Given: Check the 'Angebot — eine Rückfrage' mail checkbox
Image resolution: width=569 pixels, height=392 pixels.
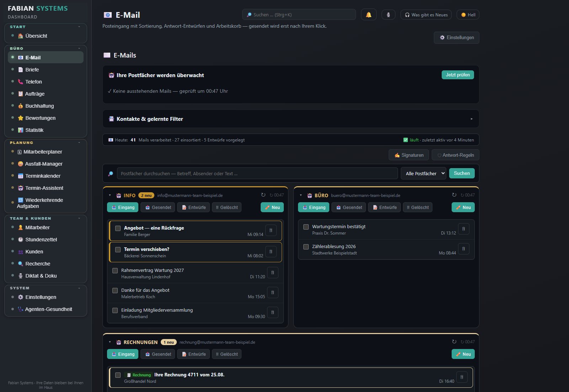Looking at the screenshot, I should pos(118,228).
